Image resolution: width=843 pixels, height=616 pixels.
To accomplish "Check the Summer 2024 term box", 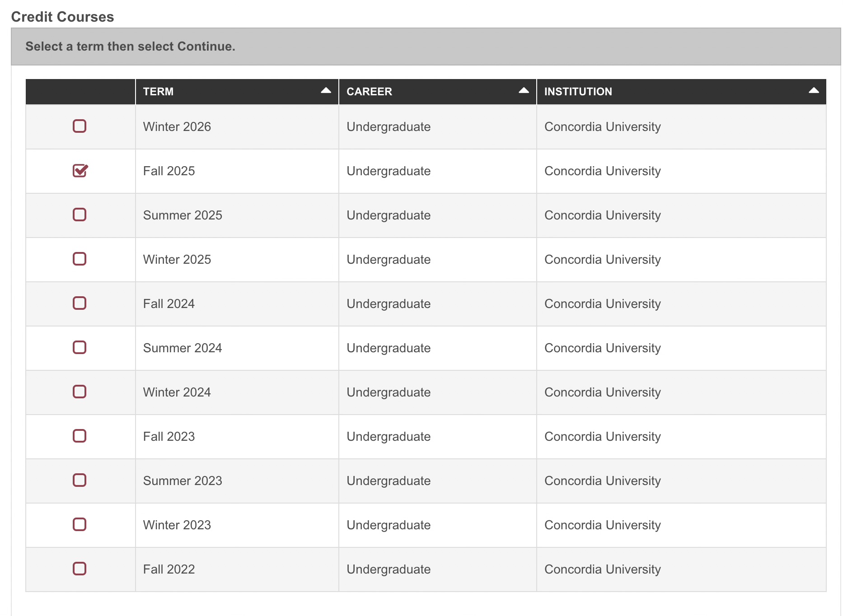I will 80,347.
